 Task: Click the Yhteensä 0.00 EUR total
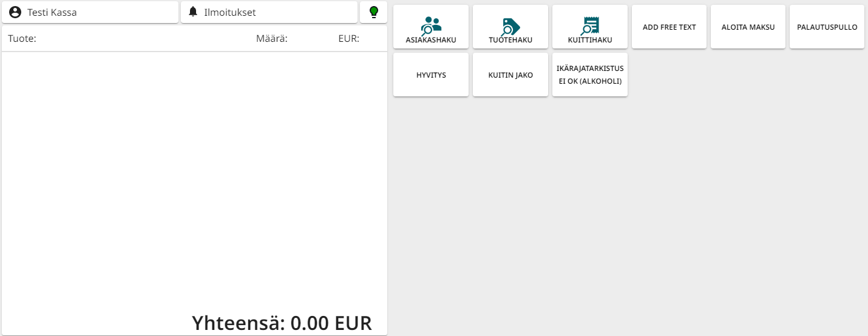pyautogui.click(x=282, y=323)
